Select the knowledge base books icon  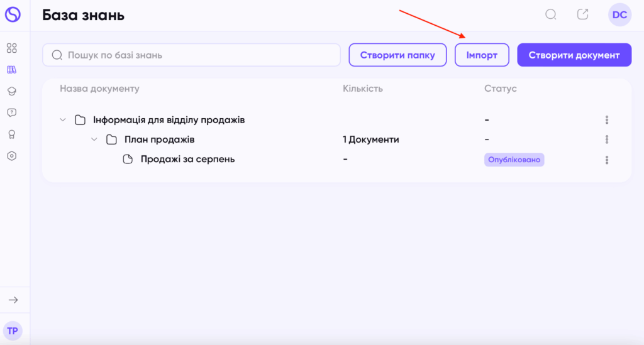coord(12,70)
